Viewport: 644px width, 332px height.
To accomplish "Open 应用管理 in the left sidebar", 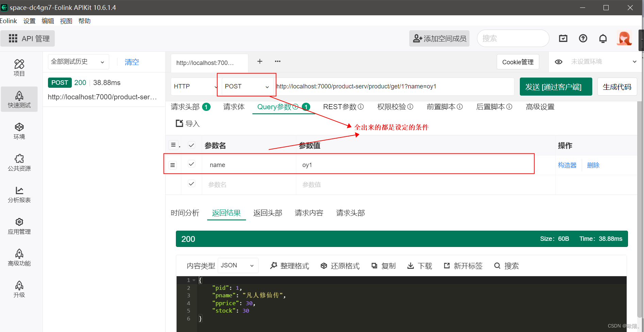I will 19,226.
